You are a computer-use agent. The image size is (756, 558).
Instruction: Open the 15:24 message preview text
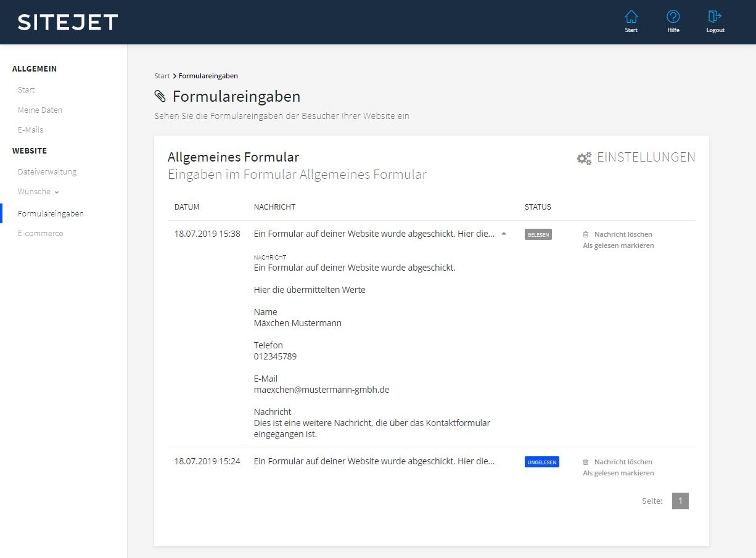(374, 461)
